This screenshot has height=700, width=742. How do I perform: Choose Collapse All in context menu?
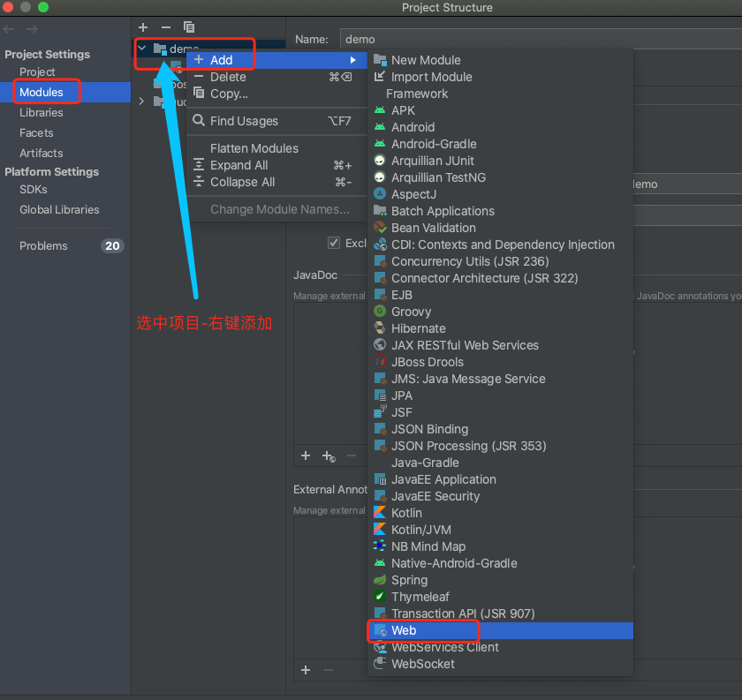276,182
